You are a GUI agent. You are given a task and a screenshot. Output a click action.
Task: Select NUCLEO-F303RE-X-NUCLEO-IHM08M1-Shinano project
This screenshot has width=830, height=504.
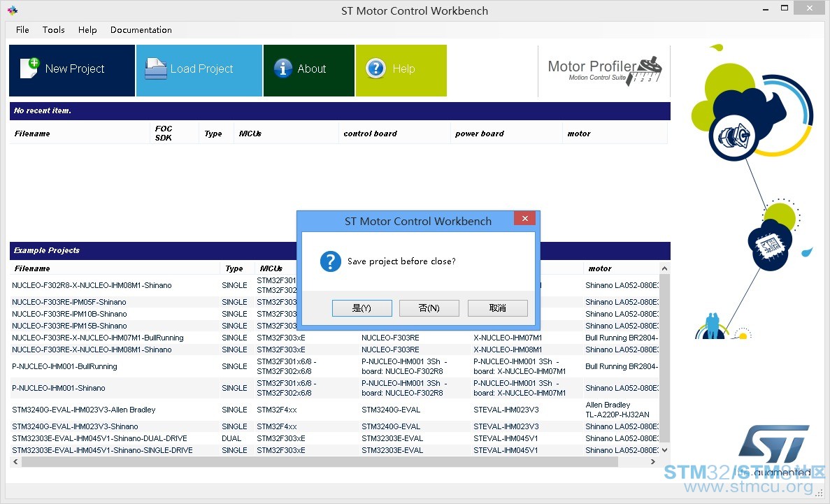click(x=92, y=350)
